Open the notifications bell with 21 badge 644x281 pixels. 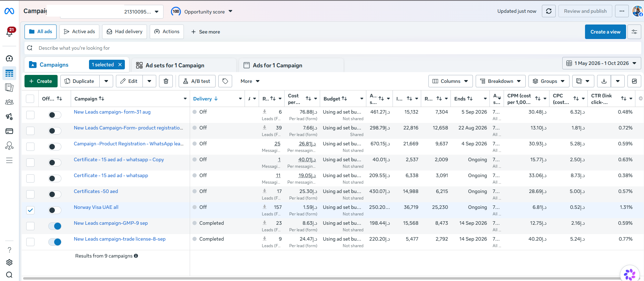coord(10,32)
